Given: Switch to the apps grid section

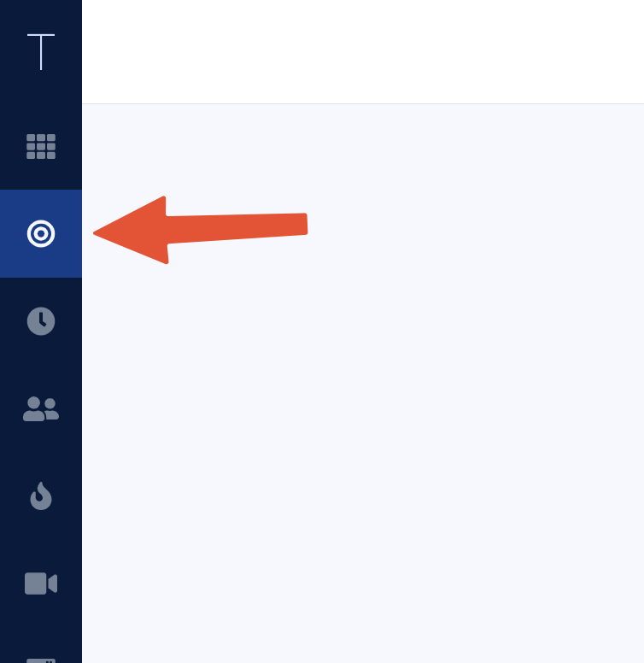Looking at the screenshot, I should [41, 147].
